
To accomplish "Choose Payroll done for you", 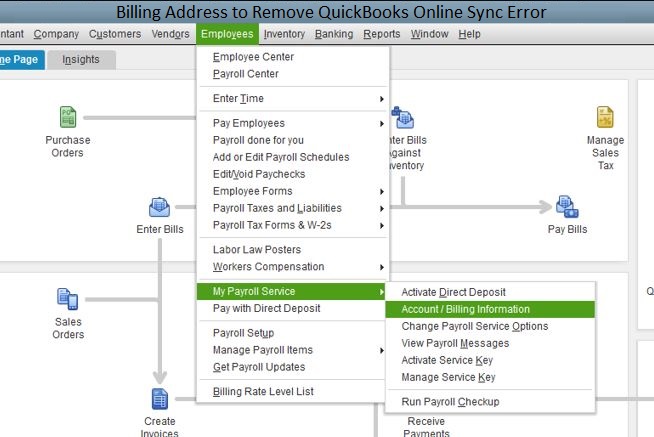I will tap(293, 140).
